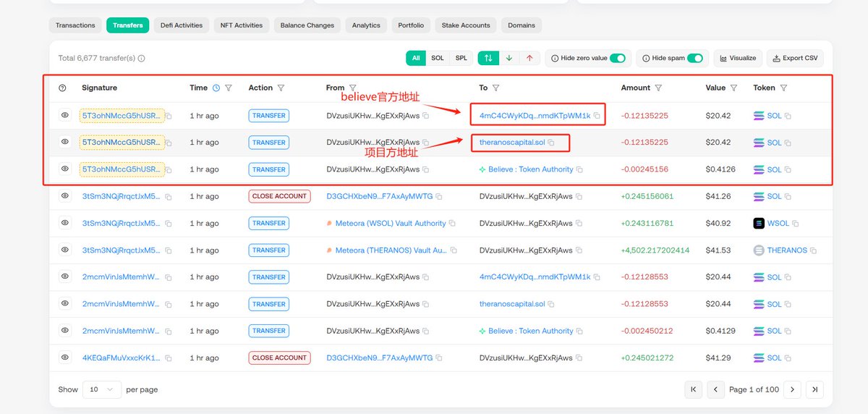Screen dimensions: 868x414
Task: Click the eye of the 2mcmVin theranoscapital.sol row
Action: pyautogui.click(x=65, y=304)
